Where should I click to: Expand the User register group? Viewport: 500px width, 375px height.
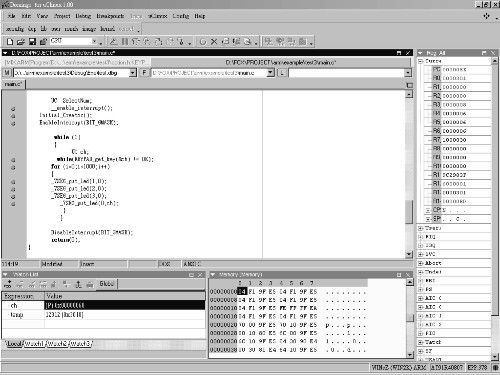click(421, 228)
